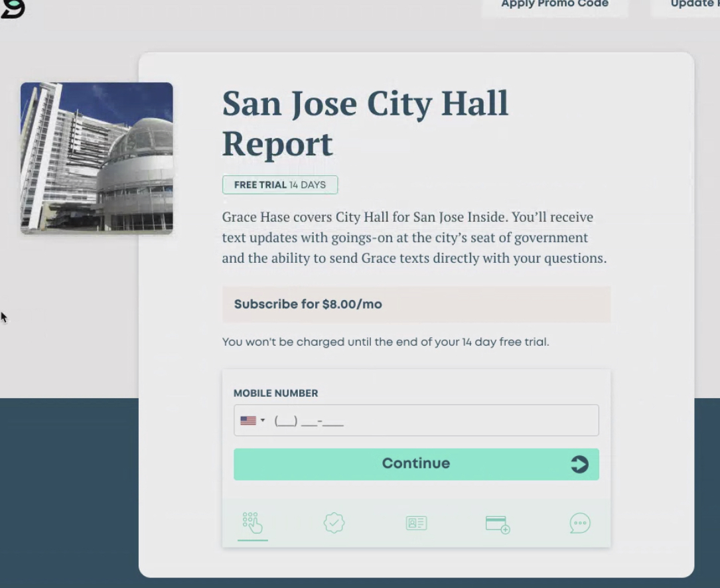Viewport: 720px width, 588px height.
Task: Click the Continue button
Action: pos(417,464)
